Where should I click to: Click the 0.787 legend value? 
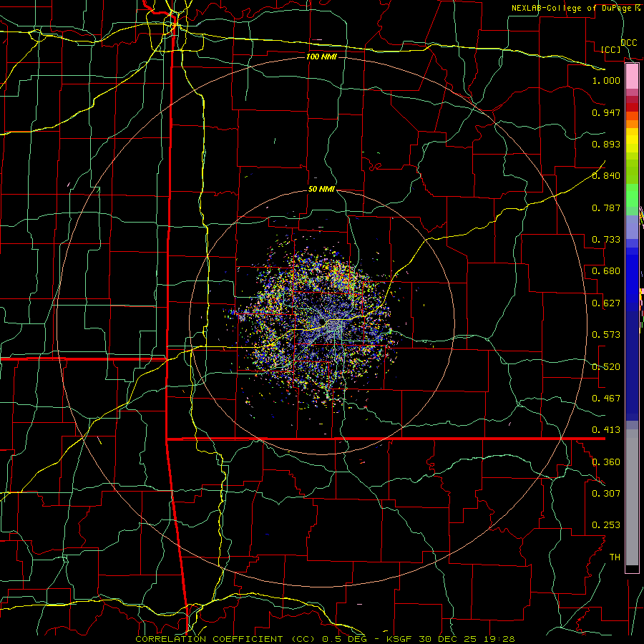pyautogui.click(x=606, y=208)
